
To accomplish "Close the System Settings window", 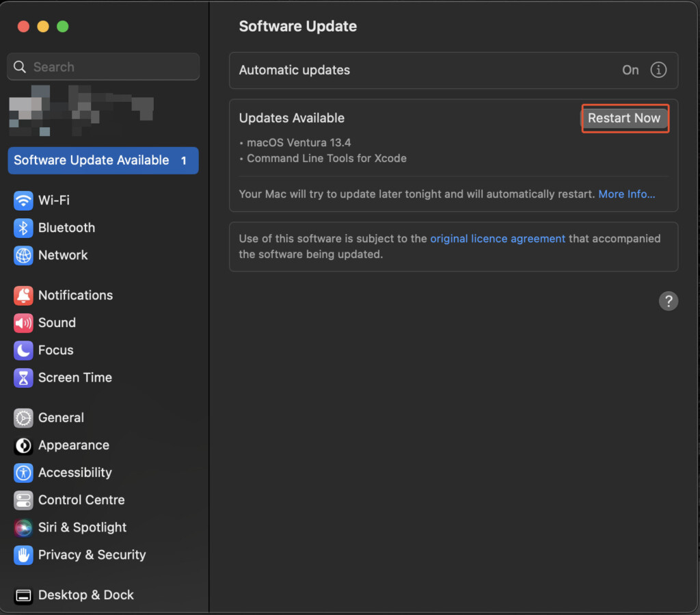I will click(x=23, y=27).
